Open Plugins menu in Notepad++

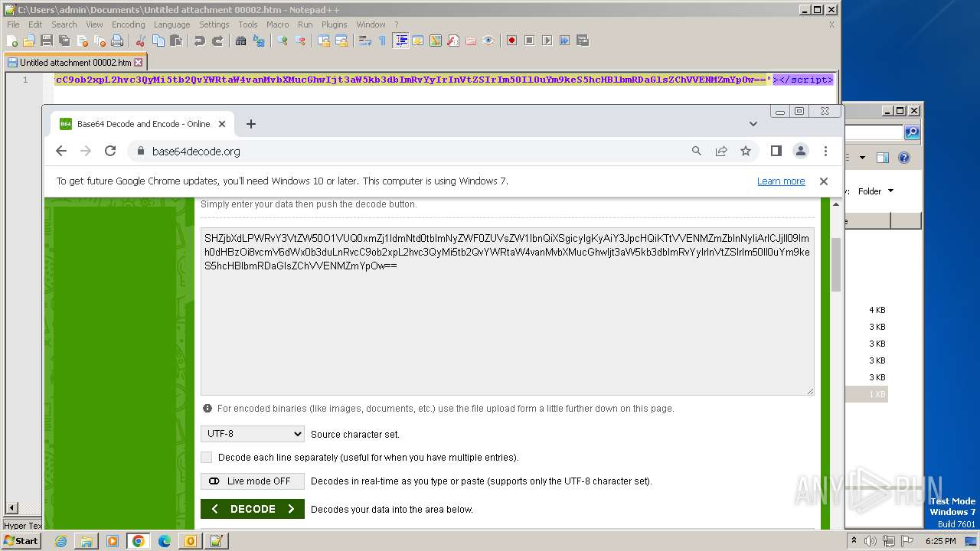[334, 24]
